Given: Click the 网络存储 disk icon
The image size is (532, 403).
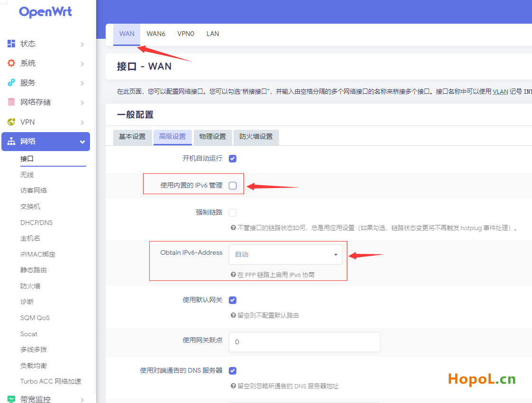Looking at the screenshot, I should point(11,102).
